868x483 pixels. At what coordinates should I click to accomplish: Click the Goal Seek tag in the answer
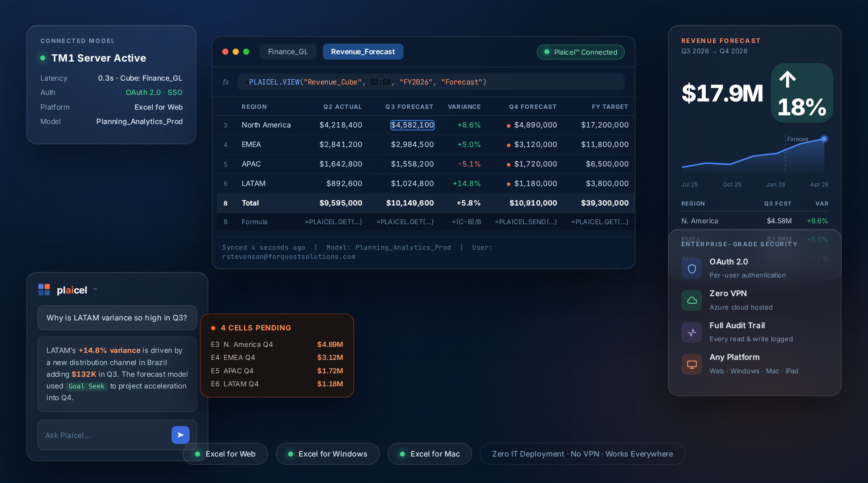pos(86,386)
